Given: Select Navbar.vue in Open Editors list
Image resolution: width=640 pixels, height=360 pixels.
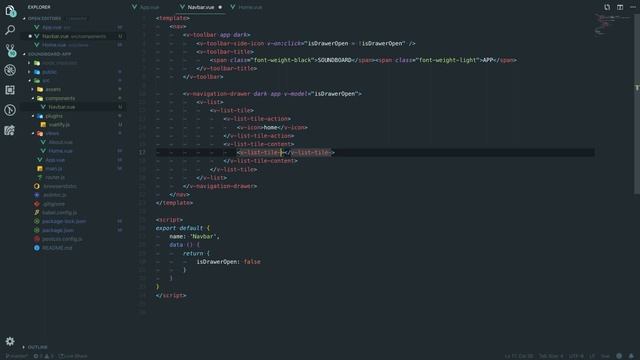Looking at the screenshot, I should tap(73, 36).
